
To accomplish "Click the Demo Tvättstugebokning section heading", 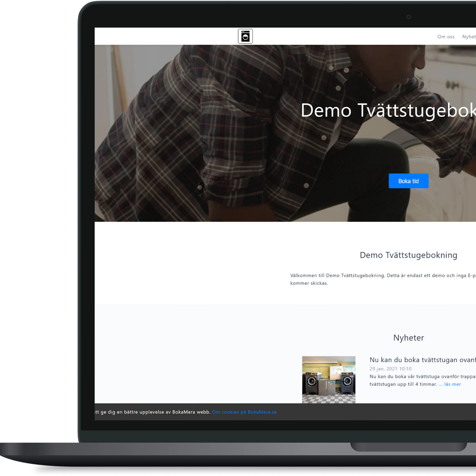I will 408,255.
